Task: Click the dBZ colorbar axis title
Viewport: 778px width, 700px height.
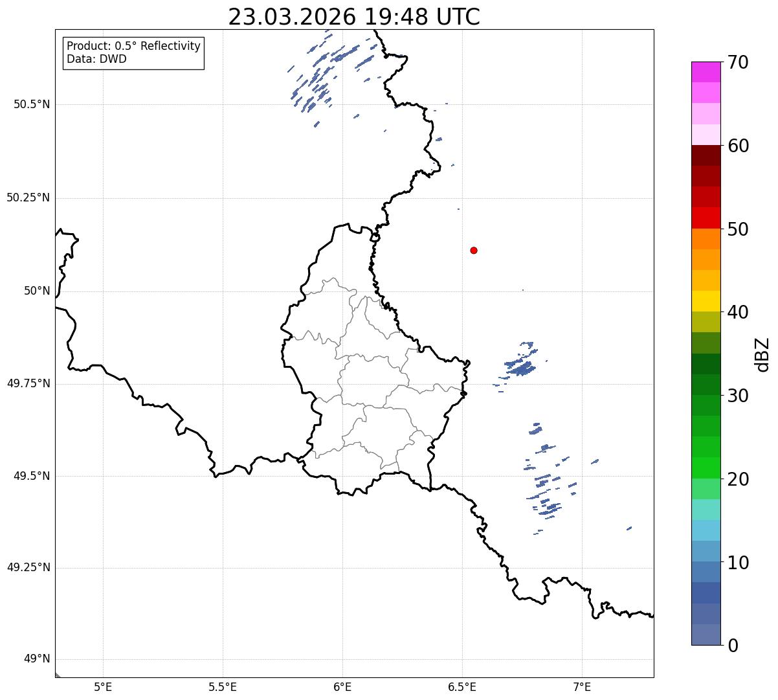Action: tap(762, 354)
